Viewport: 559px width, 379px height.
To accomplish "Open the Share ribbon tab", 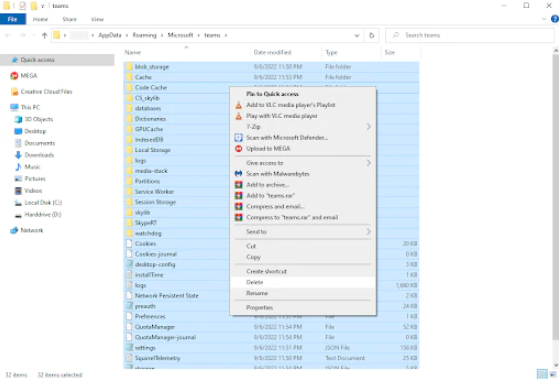I will point(70,19).
